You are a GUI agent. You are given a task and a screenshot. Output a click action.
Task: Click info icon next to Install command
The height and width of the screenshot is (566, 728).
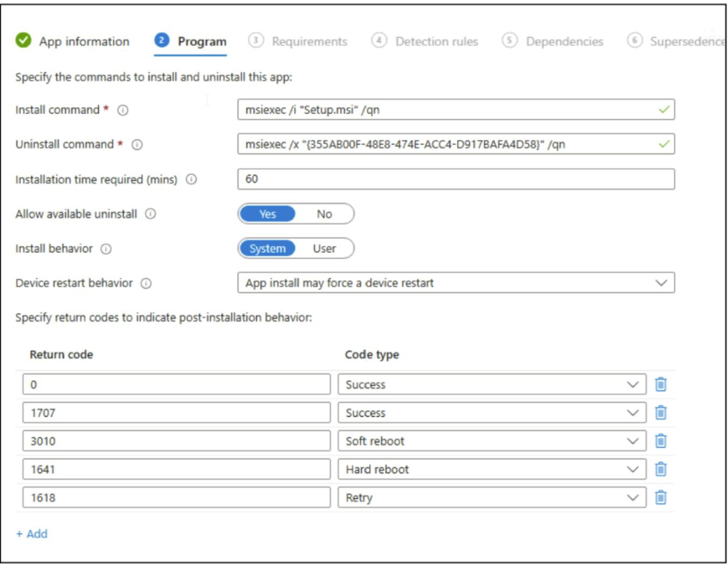coord(123,111)
